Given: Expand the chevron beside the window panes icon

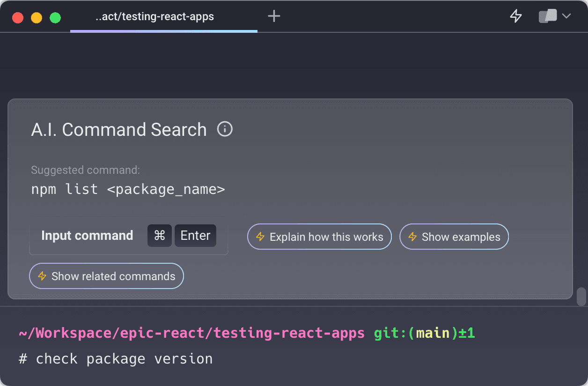Looking at the screenshot, I should 566,16.
